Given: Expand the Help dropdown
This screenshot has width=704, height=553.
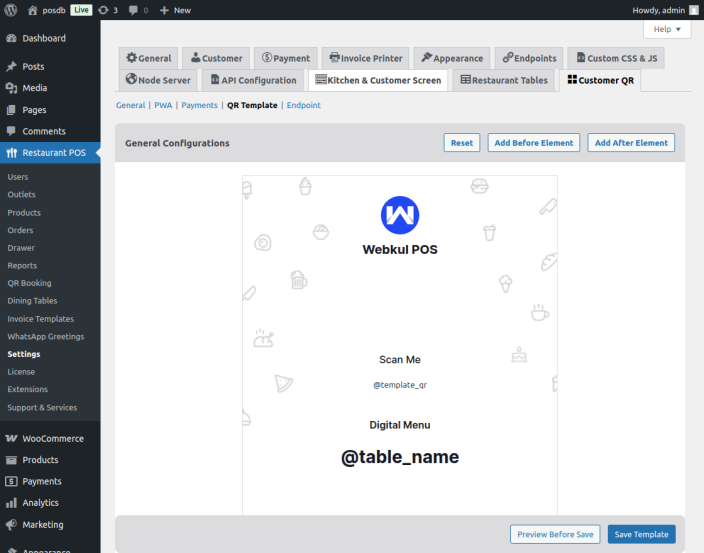Looking at the screenshot, I should (x=667, y=29).
